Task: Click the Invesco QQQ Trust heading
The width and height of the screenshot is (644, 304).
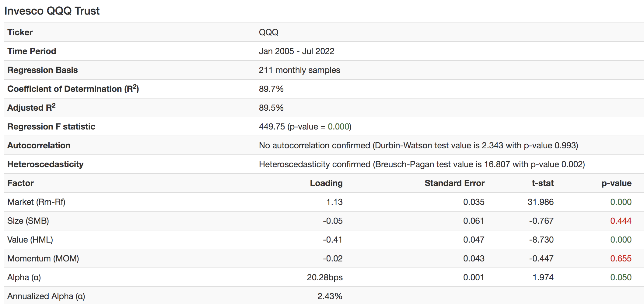Action: (52, 11)
